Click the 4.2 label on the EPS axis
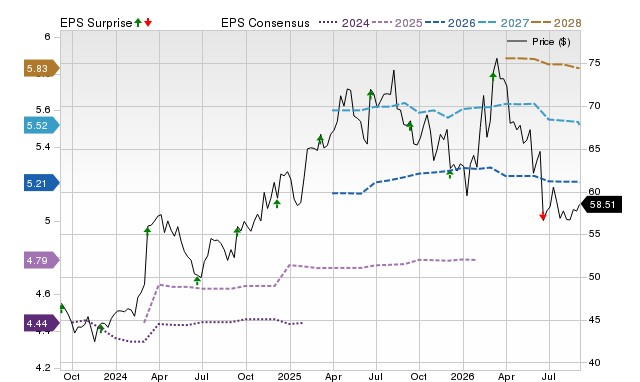Image resolution: width=640 pixels, height=382 pixels. (x=43, y=368)
